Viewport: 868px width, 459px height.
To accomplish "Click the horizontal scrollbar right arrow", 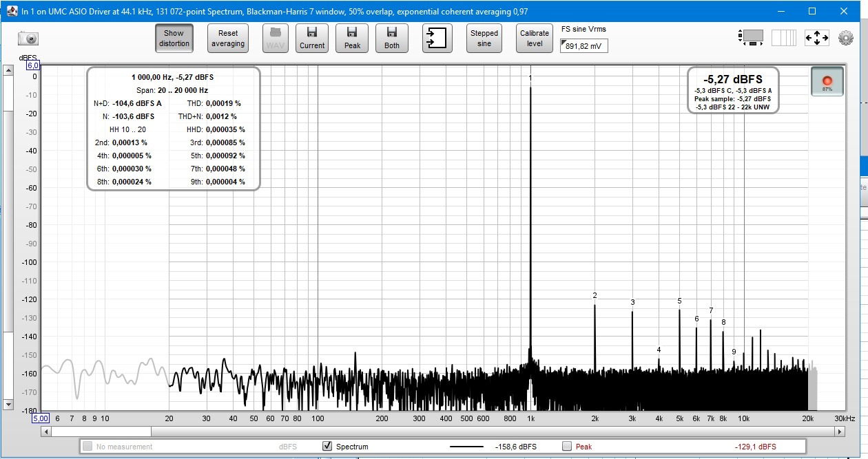I will pyautogui.click(x=840, y=431).
